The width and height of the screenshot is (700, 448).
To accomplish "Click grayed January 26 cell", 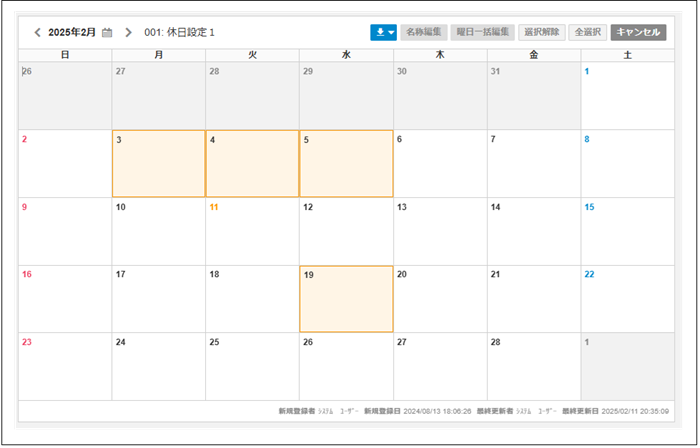I will pos(65,96).
